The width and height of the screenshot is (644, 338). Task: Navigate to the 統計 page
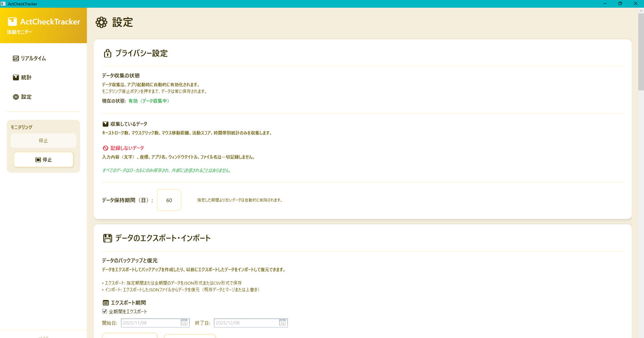(x=26, y=77)
